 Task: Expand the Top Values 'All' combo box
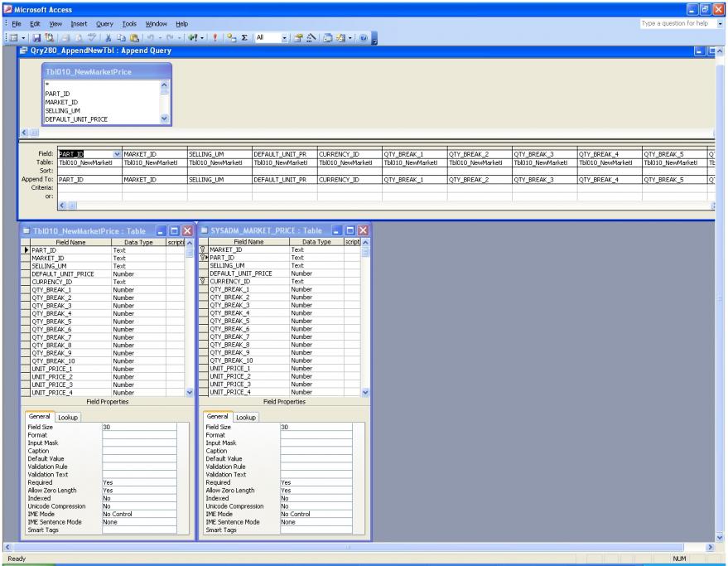[285, 39]
